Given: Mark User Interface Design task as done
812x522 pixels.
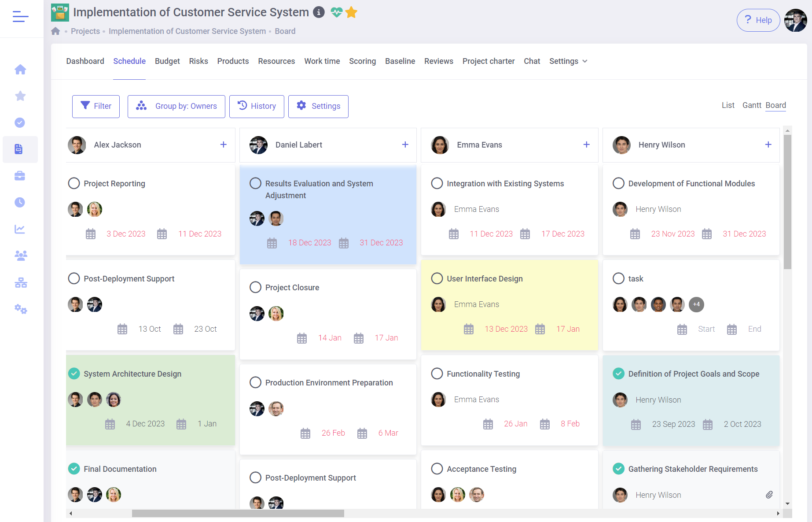Looking at the screenshot, I should point(437,278).
